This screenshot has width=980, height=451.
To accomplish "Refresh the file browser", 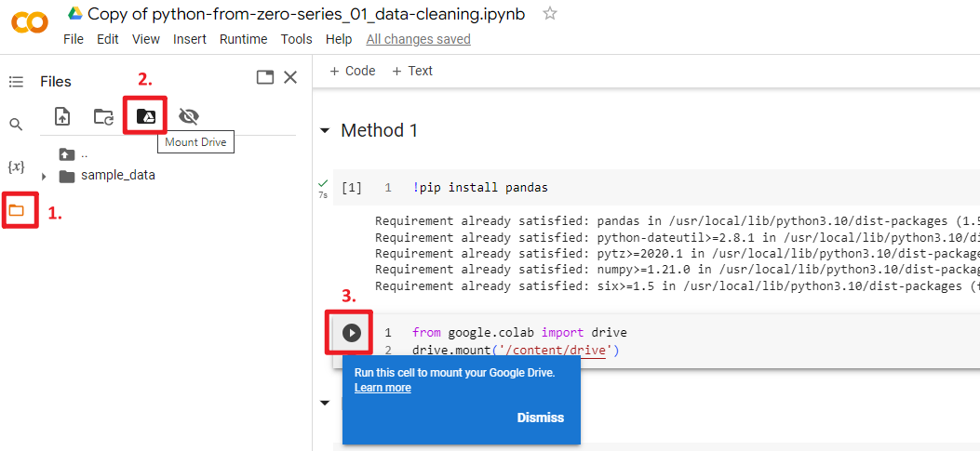I will 103,116.
